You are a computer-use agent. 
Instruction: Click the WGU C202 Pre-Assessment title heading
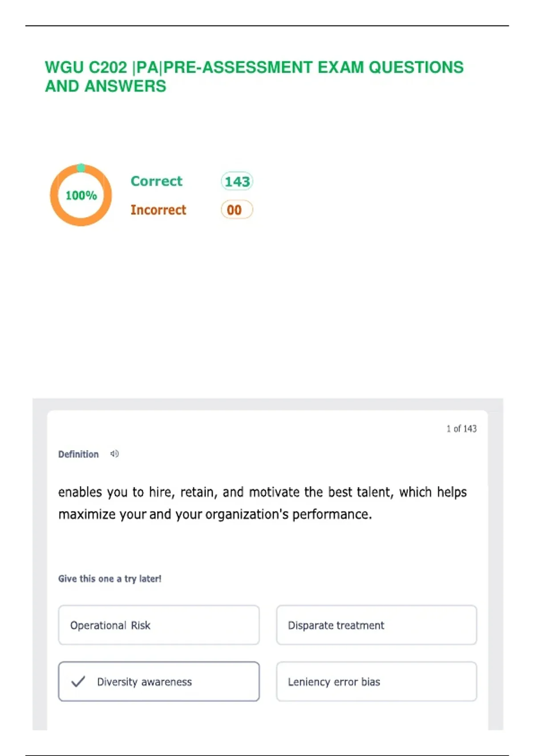point(254,76)
